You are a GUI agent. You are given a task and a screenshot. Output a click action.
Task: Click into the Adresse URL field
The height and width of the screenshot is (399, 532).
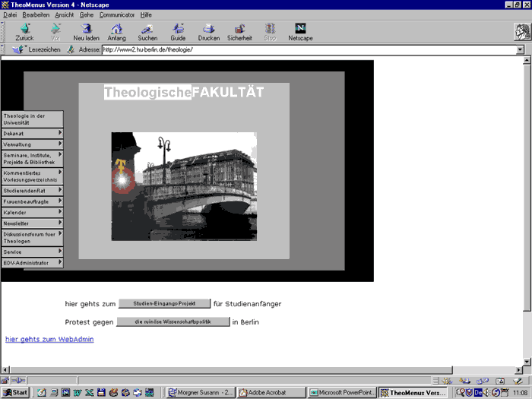304,49
